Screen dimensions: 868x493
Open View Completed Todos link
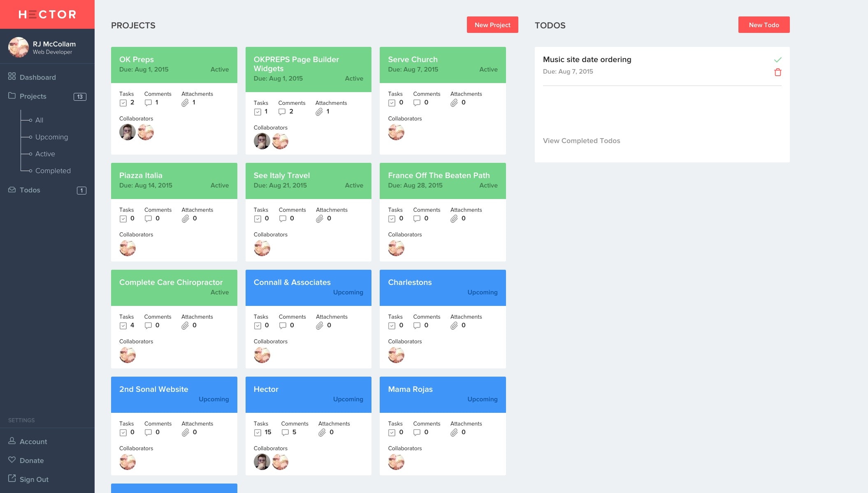pyautogui.click(x=581, y=141)
